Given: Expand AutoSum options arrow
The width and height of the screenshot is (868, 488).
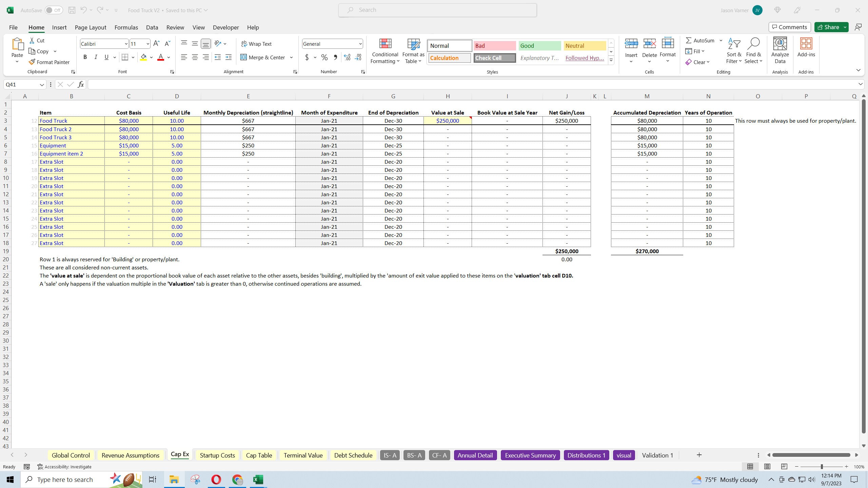Looking at the screenshot, I should (x=721, y=41).
